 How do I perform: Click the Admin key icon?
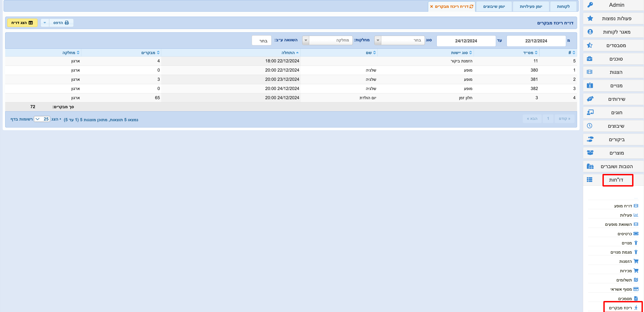[590, 5]
